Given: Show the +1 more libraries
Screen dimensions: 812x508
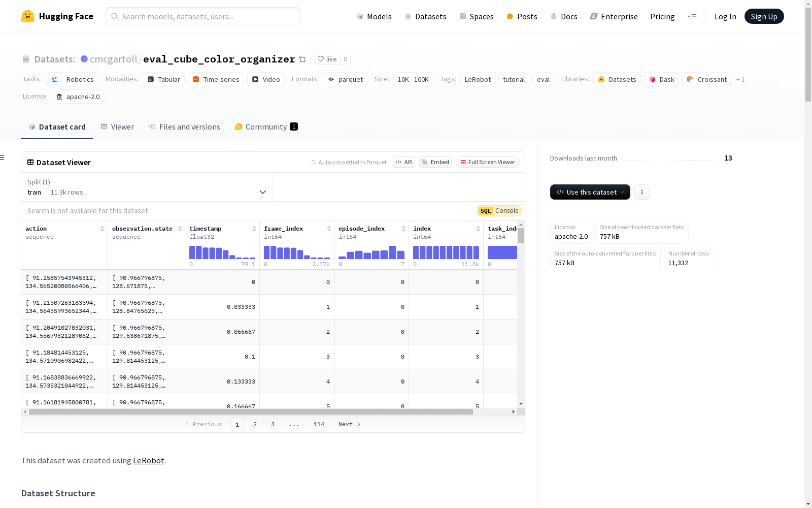Looking at the screenshot, I should tap(740, 79).
